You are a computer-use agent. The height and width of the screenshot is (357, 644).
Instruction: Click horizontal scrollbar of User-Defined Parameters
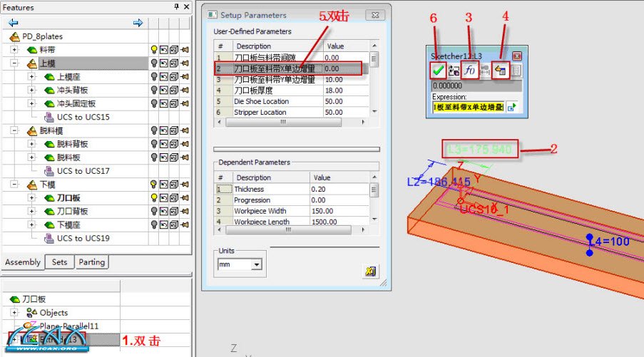(283, 122)
